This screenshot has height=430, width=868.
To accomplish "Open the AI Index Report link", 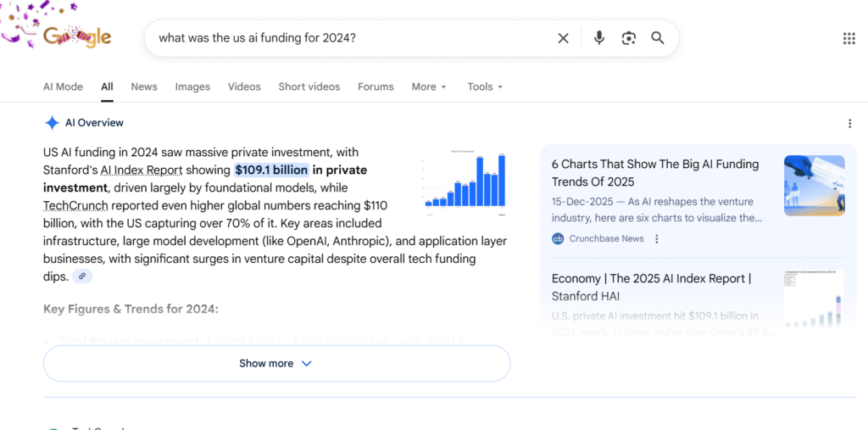I will 142,170.
